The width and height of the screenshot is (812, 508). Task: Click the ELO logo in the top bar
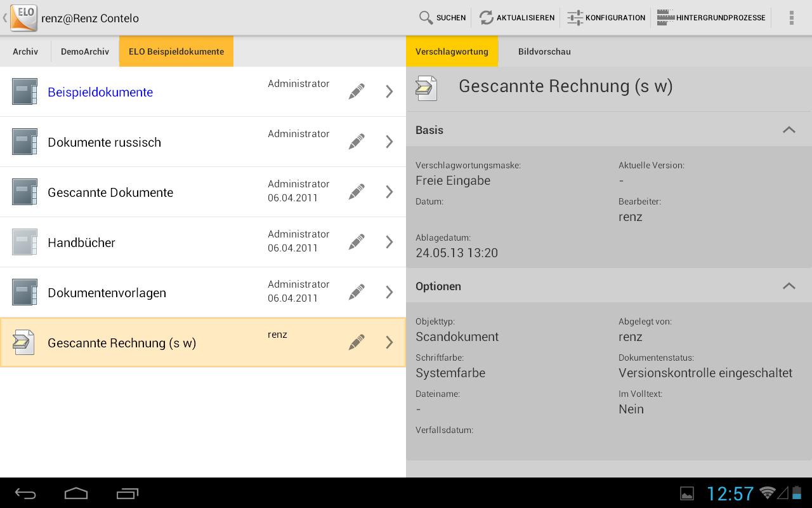click(23, 18)
